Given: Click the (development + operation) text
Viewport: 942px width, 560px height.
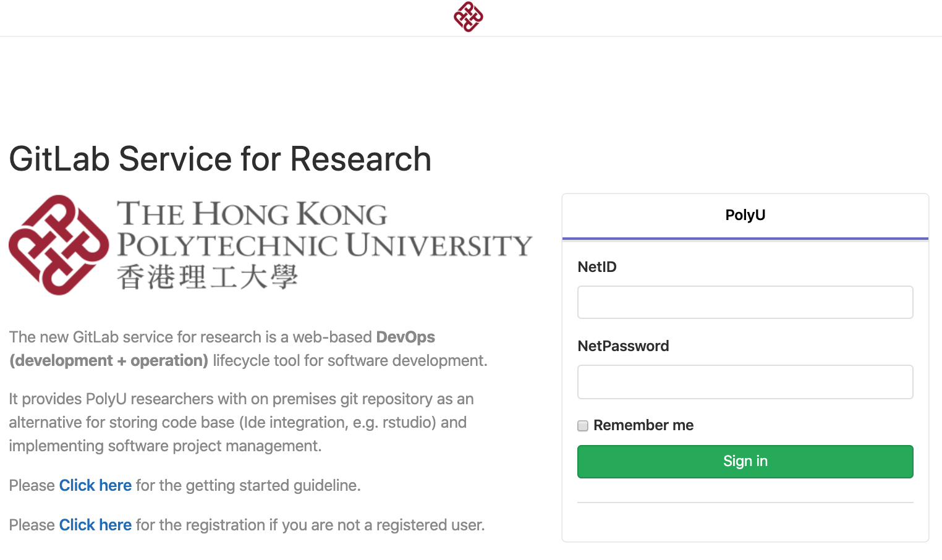Looking at the screenshot, I should (x=109, y=360).
